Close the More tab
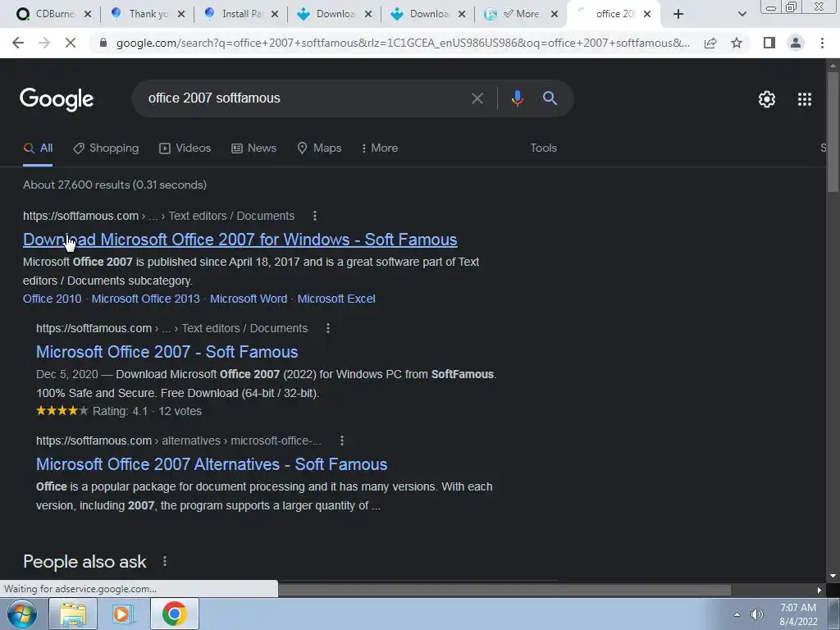The height and width of the screenshot is (630, 840). pyautogui.click(x=555, y=15)
